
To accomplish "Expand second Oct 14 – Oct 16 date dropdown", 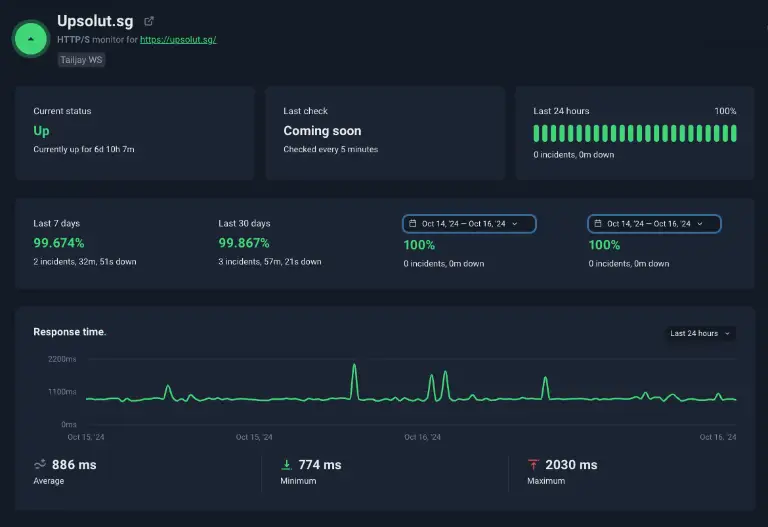I will [x=654, y=224].
